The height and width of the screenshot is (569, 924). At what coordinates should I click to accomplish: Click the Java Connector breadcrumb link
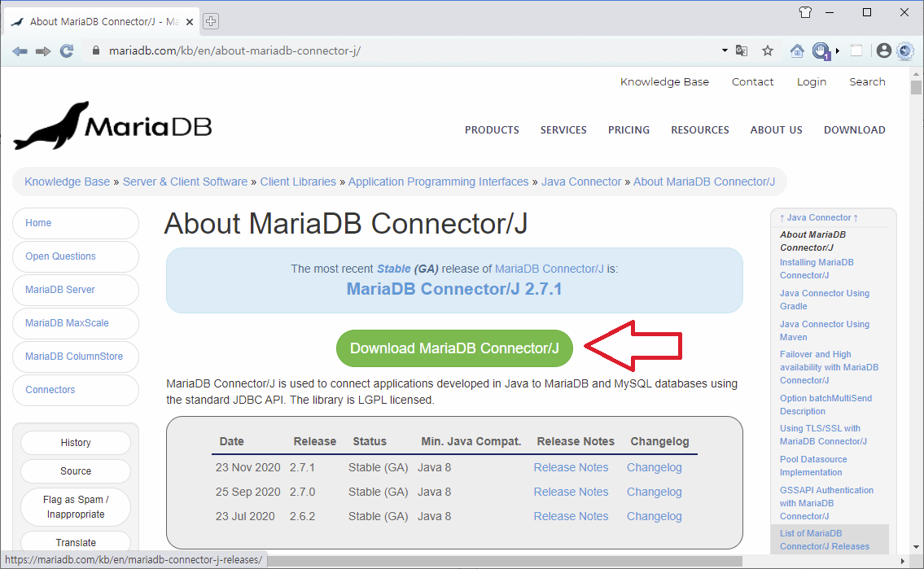click(581, 182)
